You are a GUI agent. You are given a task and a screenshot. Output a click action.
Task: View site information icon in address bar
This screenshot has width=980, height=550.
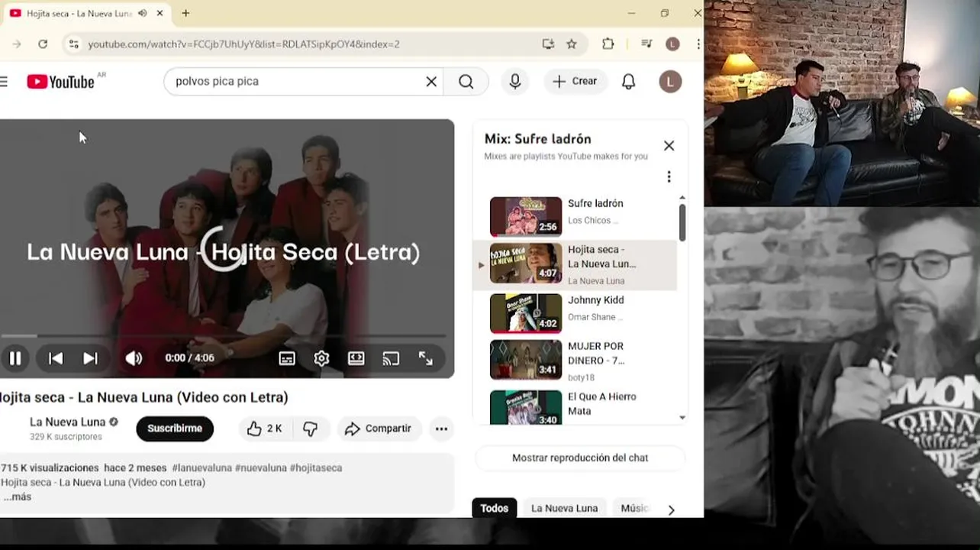pos(73,44)
